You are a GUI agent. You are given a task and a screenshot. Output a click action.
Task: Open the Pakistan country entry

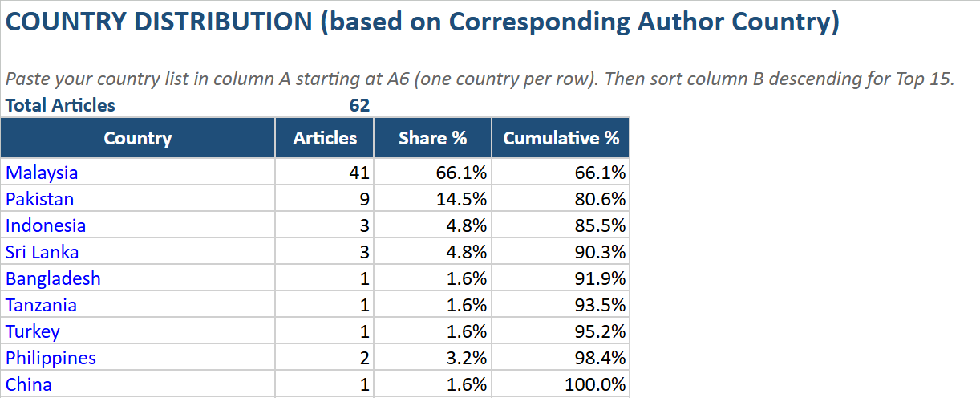39,199
